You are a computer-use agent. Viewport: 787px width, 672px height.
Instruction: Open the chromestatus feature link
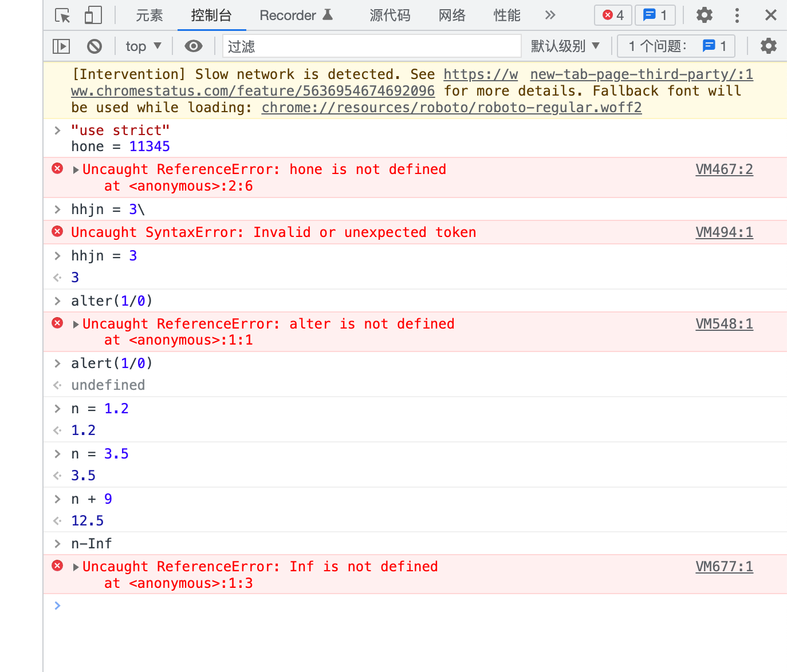point(253,91)
